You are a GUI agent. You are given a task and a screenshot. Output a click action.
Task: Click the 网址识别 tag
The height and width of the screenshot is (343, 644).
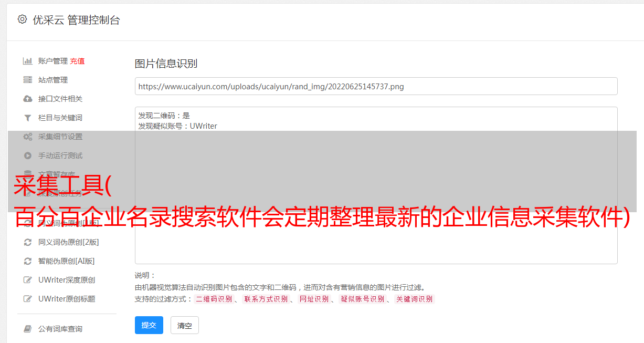[x=314, y=299]
